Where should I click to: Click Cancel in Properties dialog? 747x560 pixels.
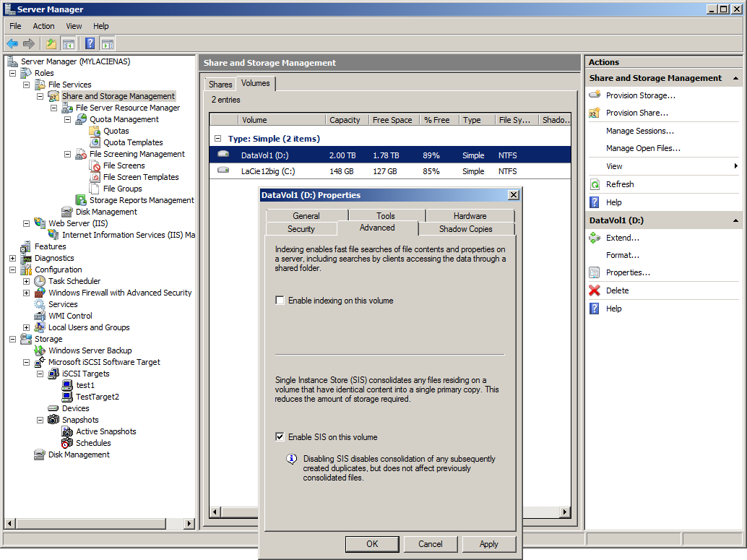(x=430, y=544)
